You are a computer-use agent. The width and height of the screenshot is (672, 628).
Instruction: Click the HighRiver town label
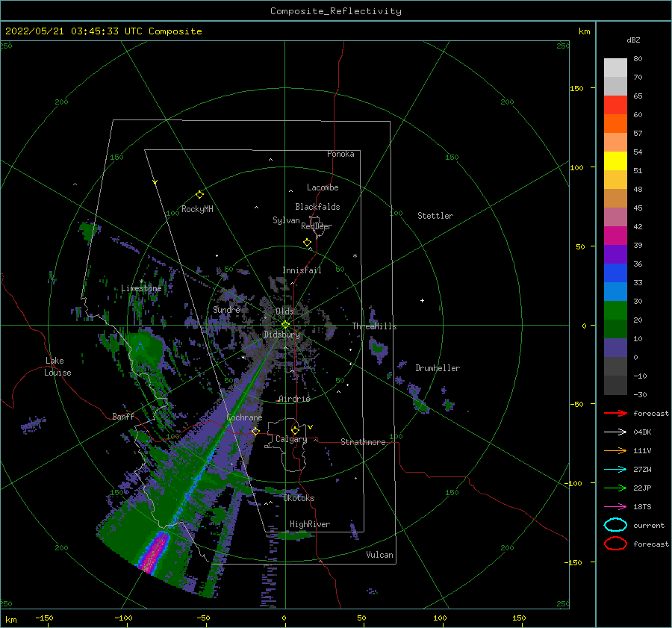tap(310, 524)
